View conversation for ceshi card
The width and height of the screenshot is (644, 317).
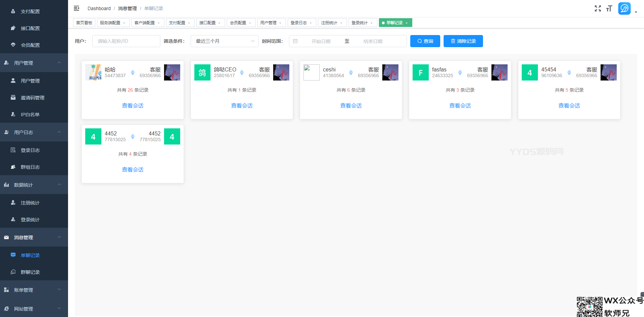point(351,105)
